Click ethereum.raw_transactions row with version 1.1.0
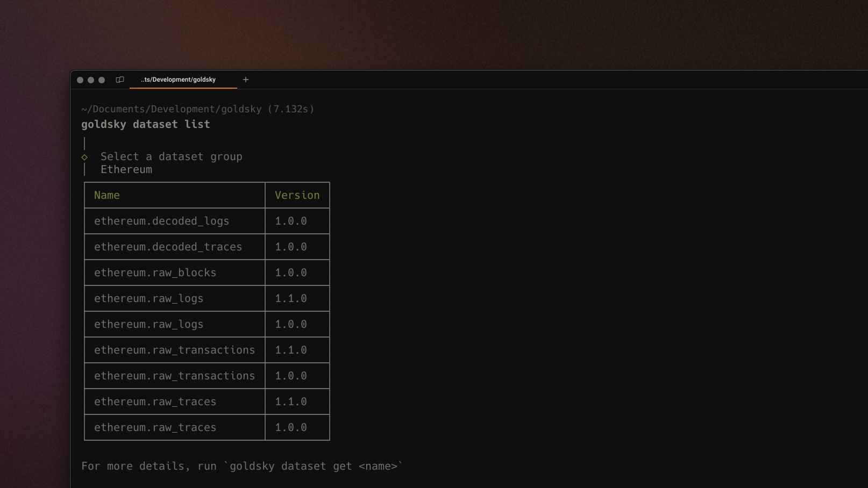Image resolution: width=868 pixels, height=488 pixels. point(207,350)
